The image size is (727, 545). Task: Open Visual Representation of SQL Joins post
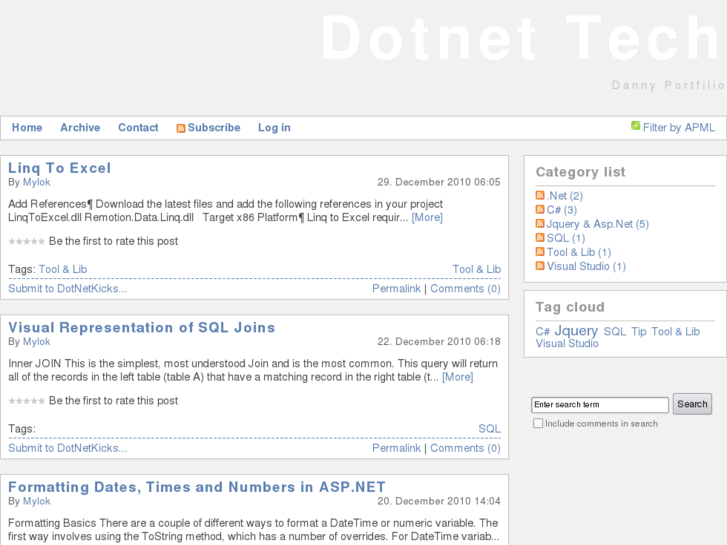pyautogui.click(x=142, y=327)
